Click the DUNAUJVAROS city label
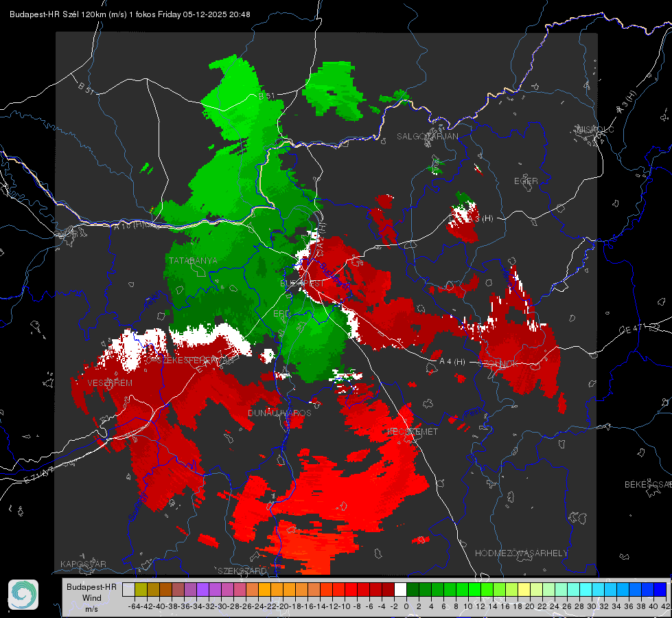The height and width of the screenshot is (618, 672). pyautogui.click(x=279, y=413)
